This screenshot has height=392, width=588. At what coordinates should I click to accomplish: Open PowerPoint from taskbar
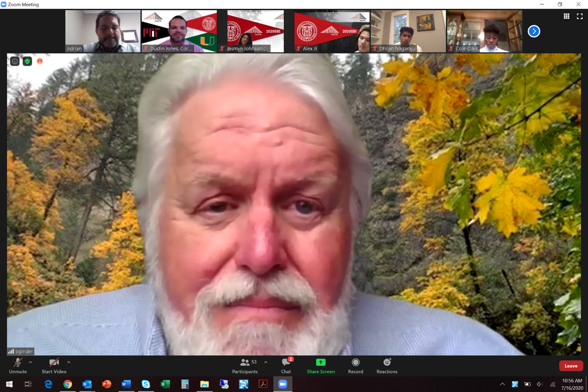coord(107,385)
